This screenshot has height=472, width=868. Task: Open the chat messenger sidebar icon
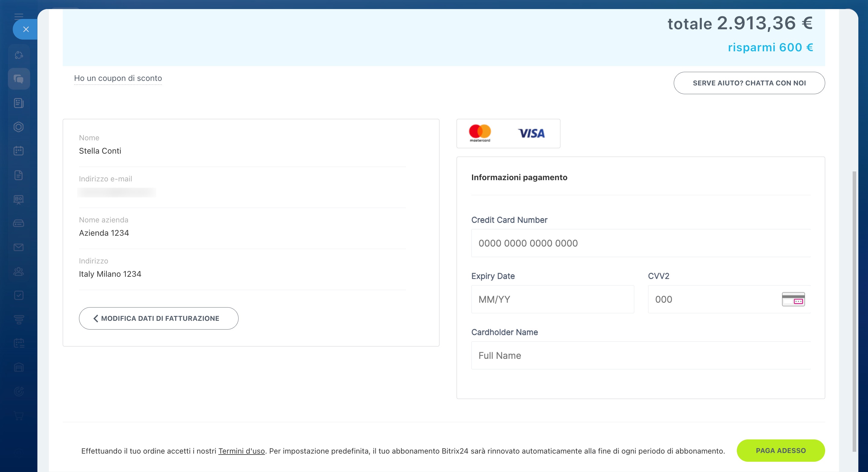click(x=18, y=79)
